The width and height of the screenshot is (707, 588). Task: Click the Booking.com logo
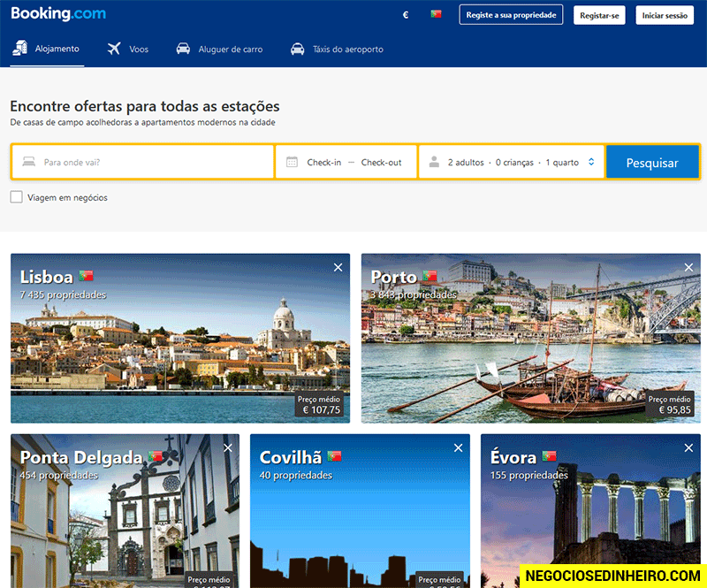(x=58, y=13)
